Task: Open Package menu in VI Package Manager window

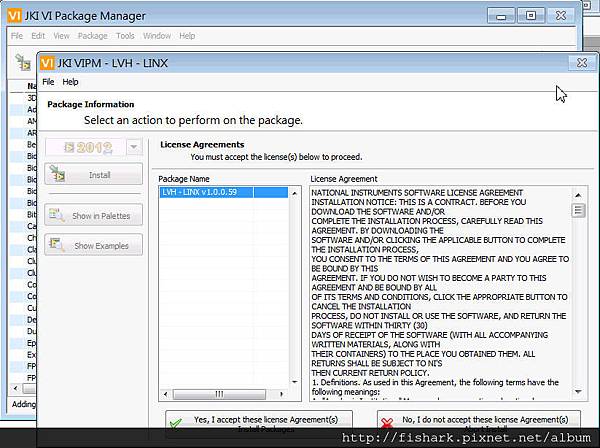Action: point(93,36)
